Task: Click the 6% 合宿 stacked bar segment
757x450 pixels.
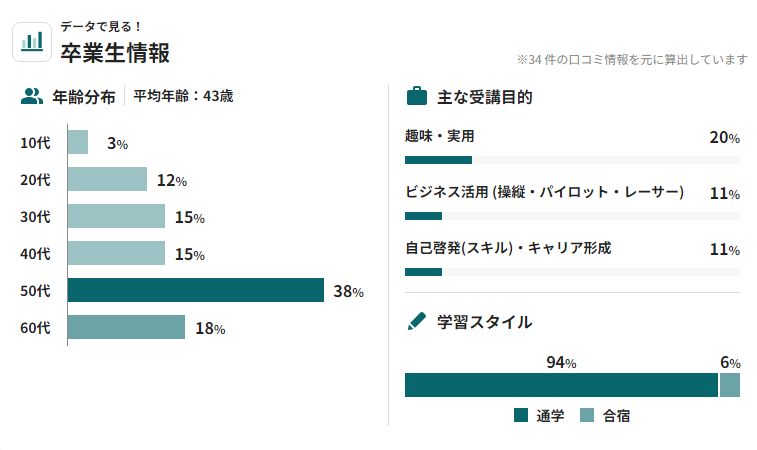Action: 730,386
